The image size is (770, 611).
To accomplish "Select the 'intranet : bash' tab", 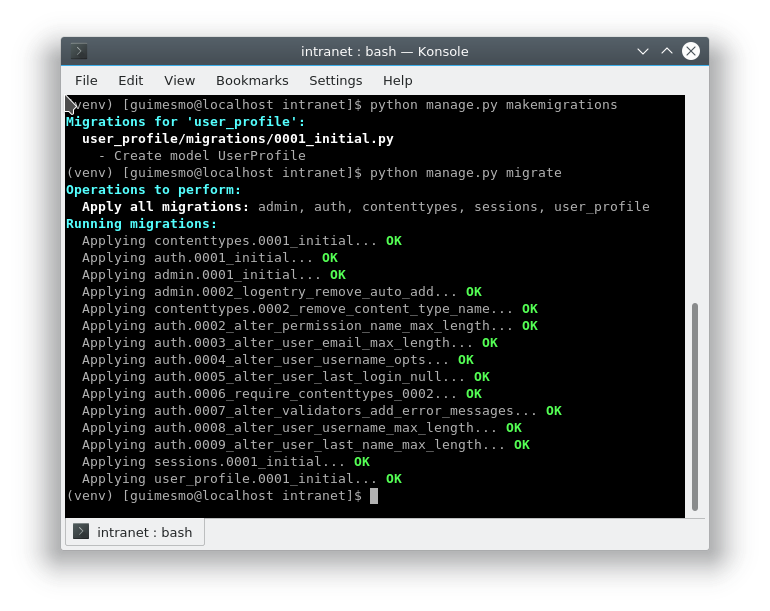I will coord(135,532).
